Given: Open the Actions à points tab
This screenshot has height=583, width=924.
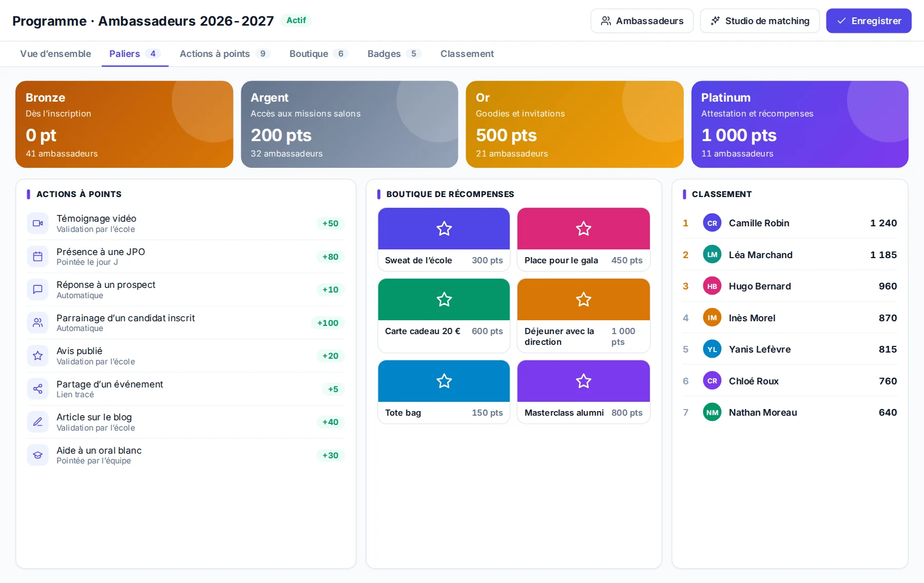Looking at the screenshot, I should tap(224, 54).
